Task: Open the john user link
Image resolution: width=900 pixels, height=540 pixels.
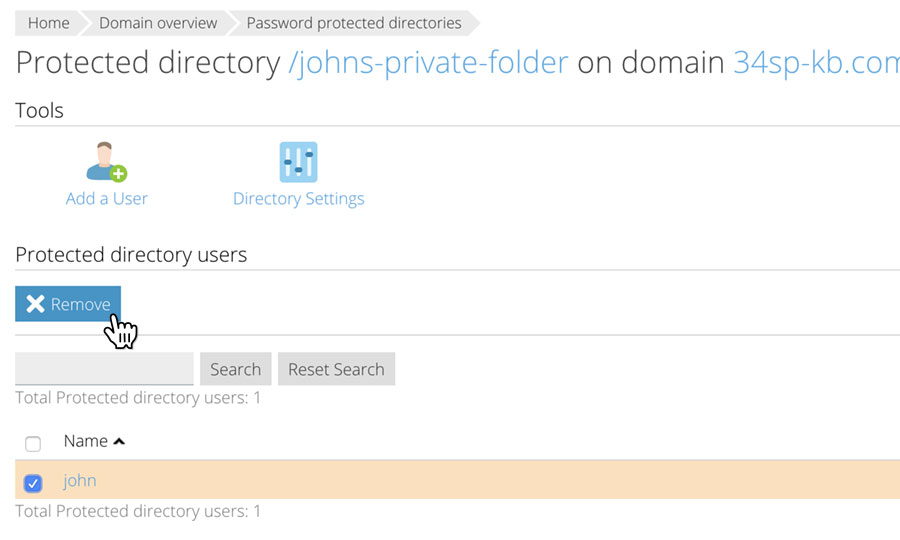Action: pyautogui.click(x=80, y=480)
